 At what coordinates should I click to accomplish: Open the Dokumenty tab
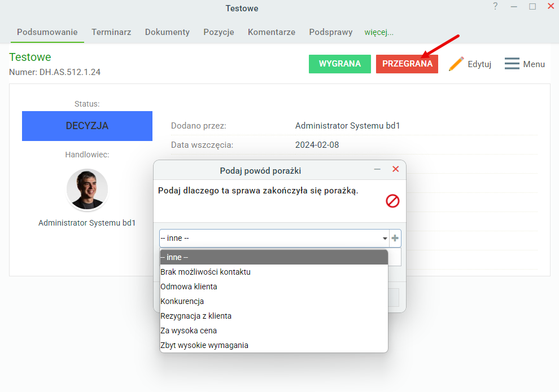coord(167,32)
